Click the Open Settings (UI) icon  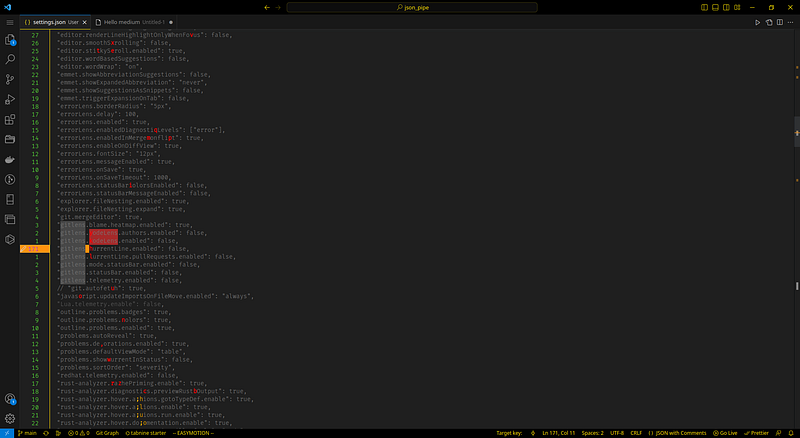pyautogui.click(x=769, y=22)
